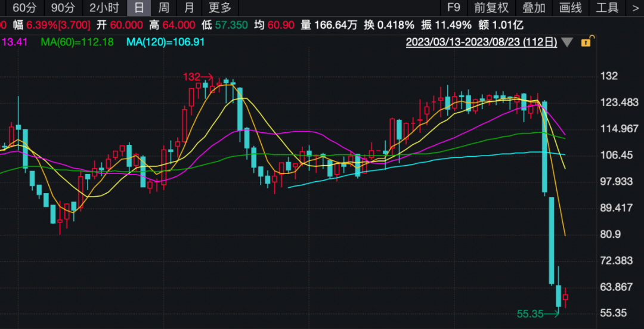644x329 pixels.
Task: Click the MA(60)=112.18 indicator label
Action: 77,42
